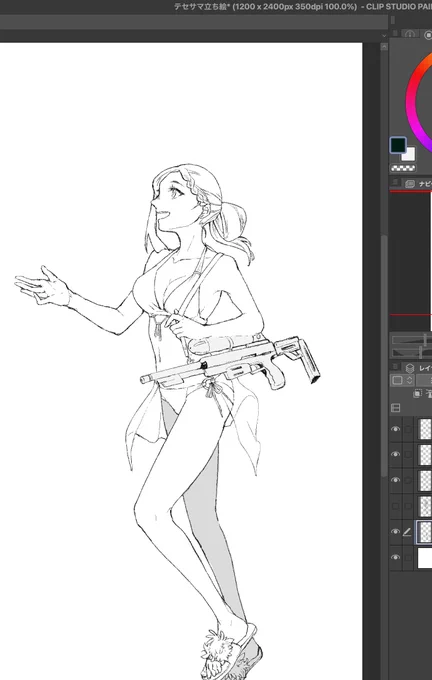Hide the second layer from the top
Screen dimensions: 432x680
[395, 454]
